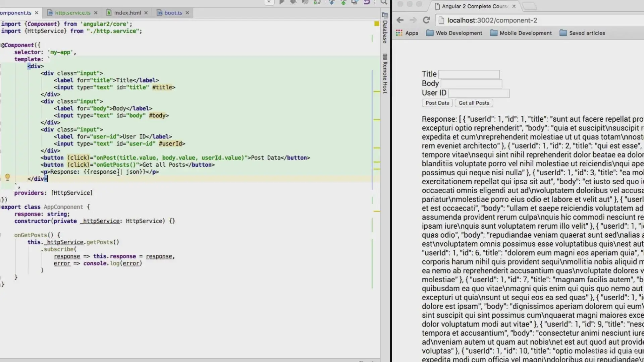The width and height of the screenshot is (644, 362).
Task: Click the VCS commit green up-arrow icon
Action: [343, 2]
